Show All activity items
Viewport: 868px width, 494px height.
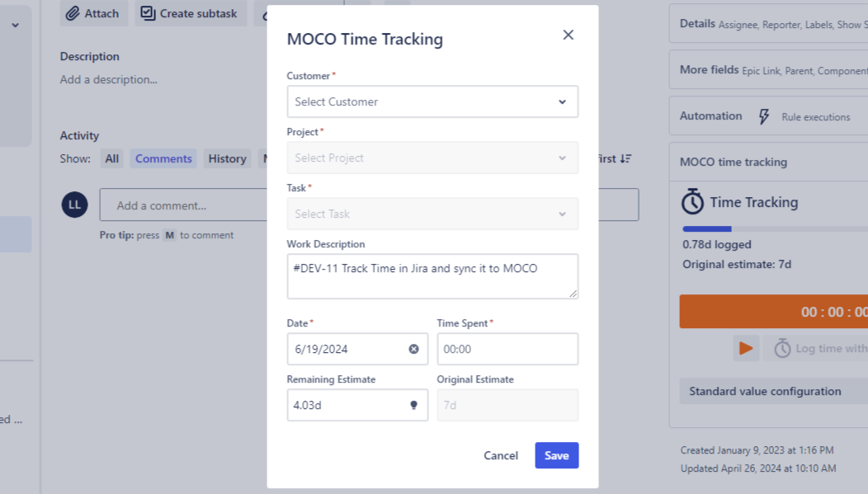click(112, 158)
